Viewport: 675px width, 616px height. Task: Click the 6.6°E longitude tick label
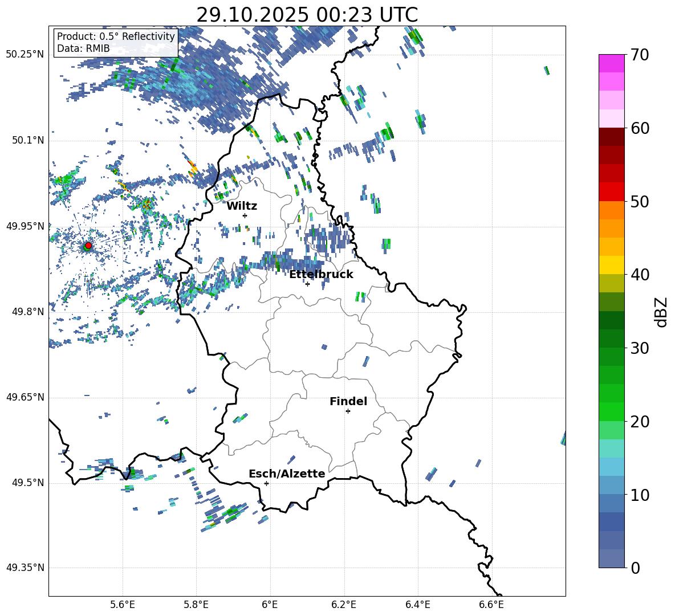point(491,605)
